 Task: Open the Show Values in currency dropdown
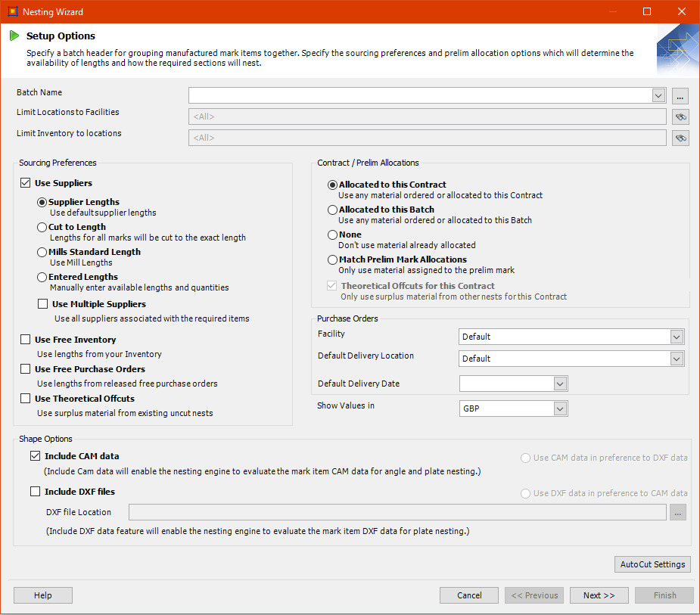coord(559,408)
